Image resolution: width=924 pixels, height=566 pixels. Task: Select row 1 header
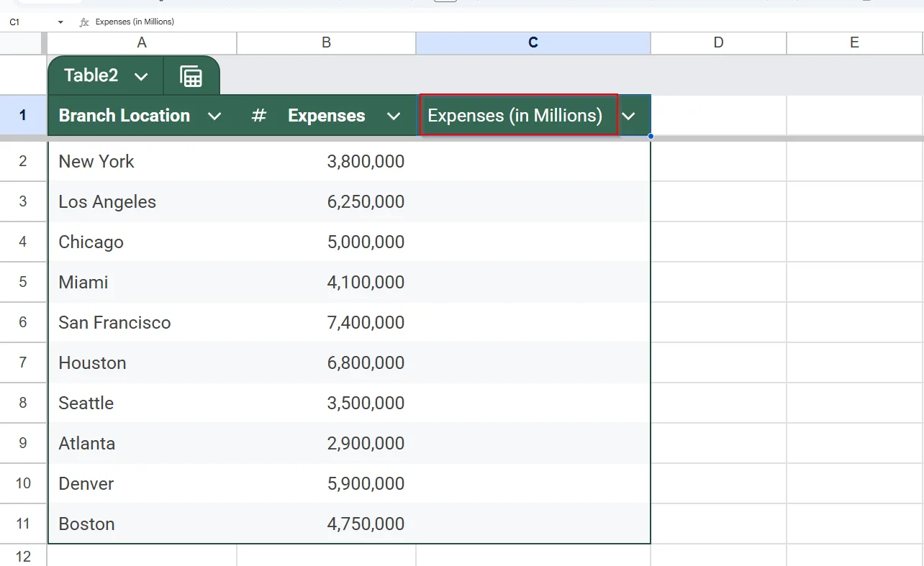23,115
